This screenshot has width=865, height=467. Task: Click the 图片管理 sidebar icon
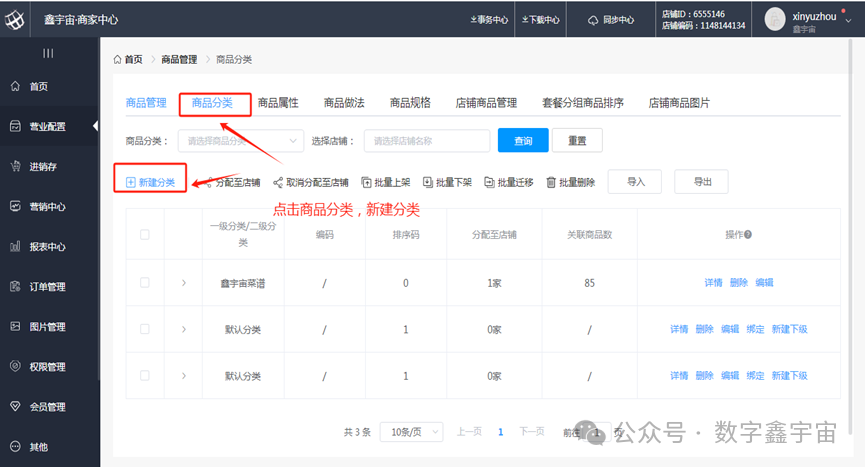click(15, 326)
